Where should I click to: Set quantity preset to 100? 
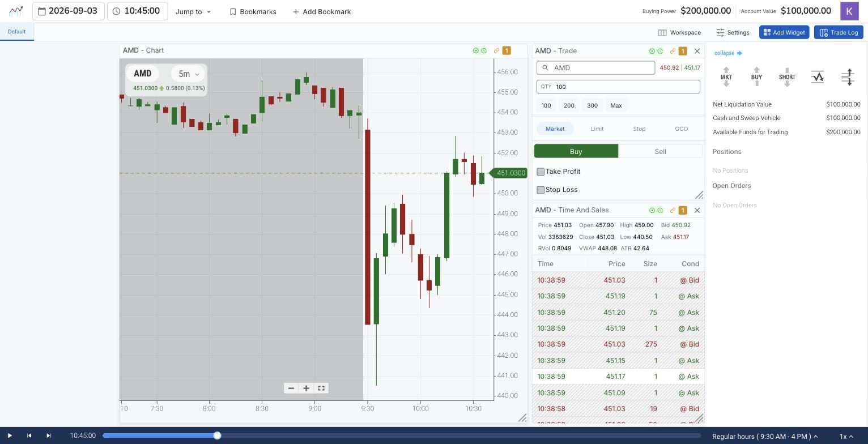(x=546, y=105)
